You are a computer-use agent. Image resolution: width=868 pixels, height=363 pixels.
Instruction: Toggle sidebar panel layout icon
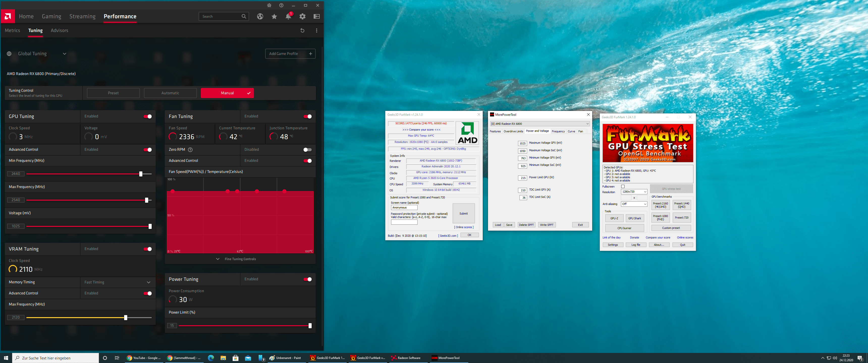pos(317,16)
